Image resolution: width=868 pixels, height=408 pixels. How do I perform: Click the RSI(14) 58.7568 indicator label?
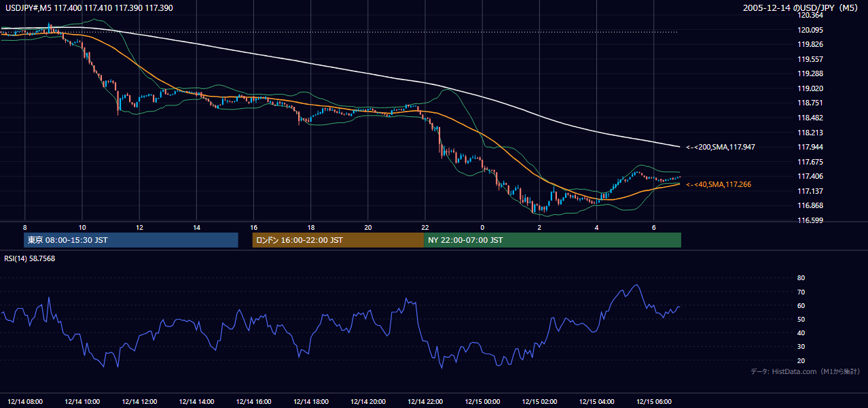[x=30, y=258]
